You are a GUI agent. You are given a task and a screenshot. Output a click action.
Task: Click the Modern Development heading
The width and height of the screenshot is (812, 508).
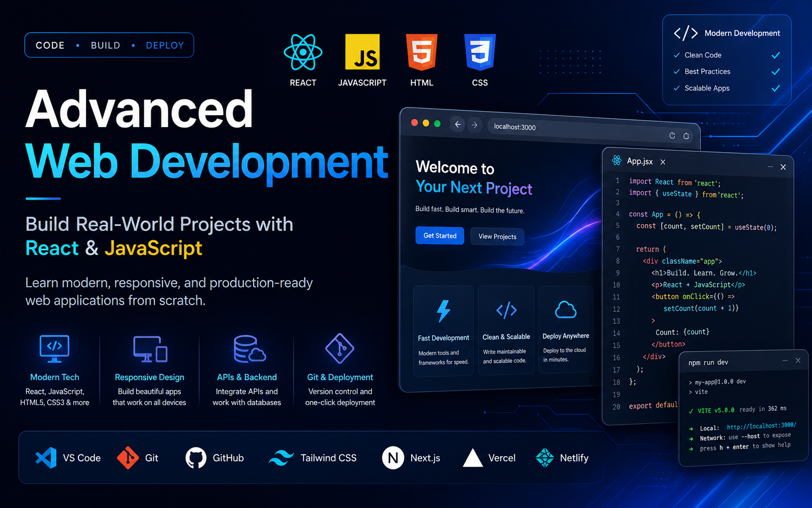(x=742, y=33)
